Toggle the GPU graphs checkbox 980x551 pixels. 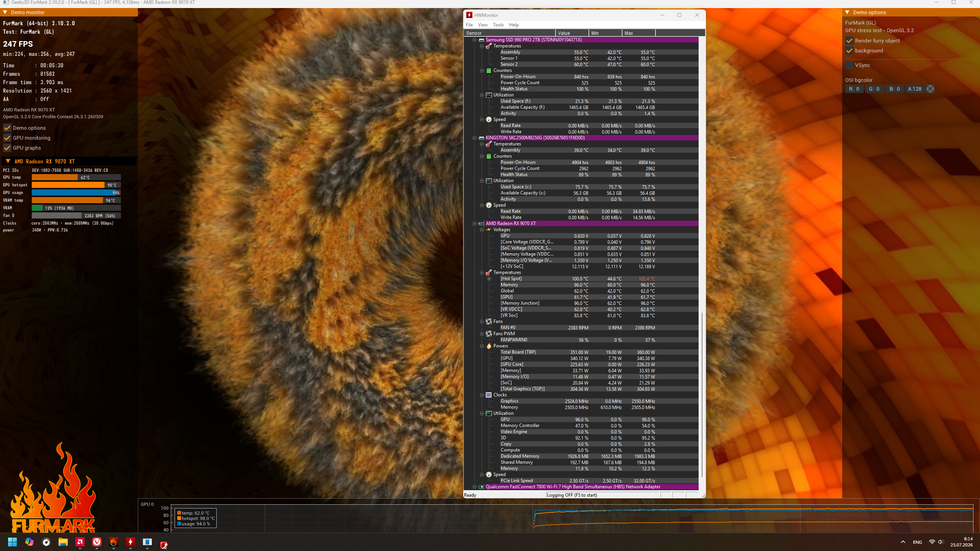[7, 148]
